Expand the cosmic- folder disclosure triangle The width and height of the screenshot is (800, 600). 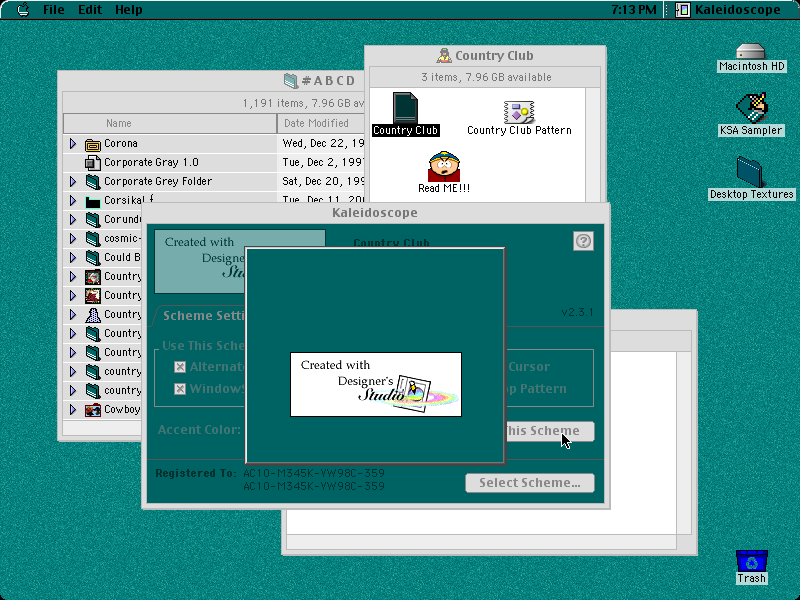click(73, 238)
